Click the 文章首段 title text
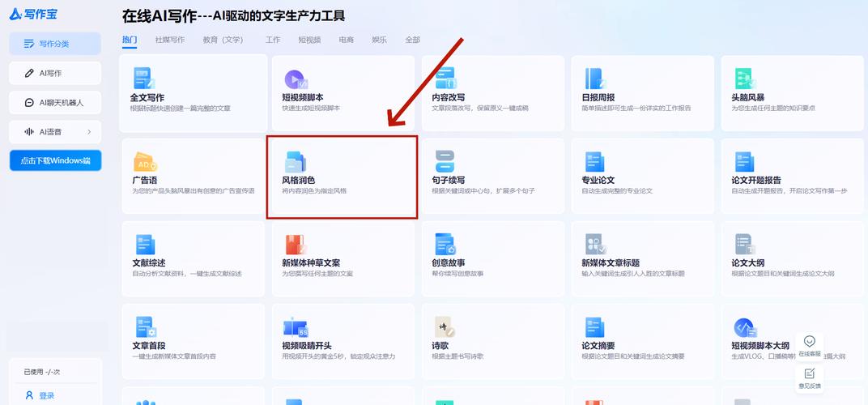The height and width of the screenshot is (405, 868). (148, 346)
